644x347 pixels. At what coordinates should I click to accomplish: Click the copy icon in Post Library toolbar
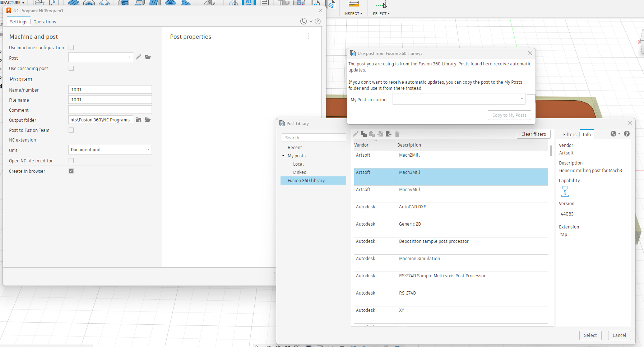pyautogui.click(x=364, y=134)
